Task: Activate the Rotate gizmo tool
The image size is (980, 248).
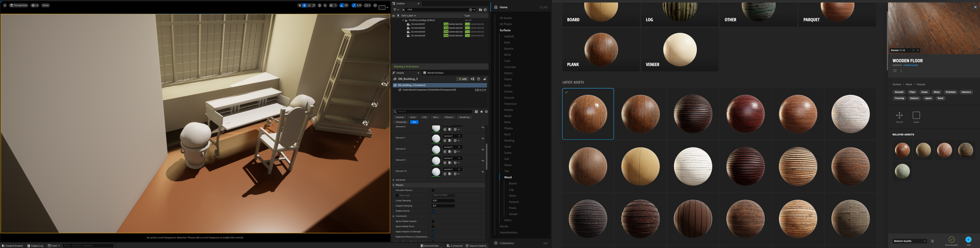Action: click(309, 5)
